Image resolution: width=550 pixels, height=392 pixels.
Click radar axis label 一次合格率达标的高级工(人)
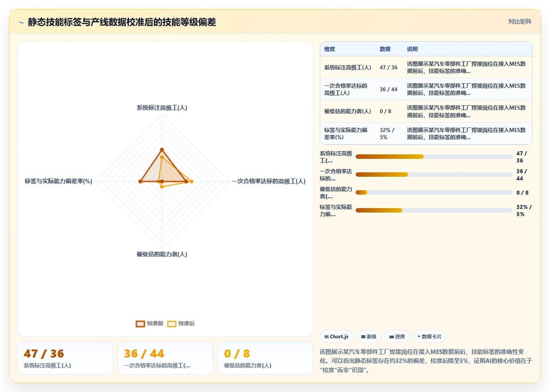click(x=268, y=181)
